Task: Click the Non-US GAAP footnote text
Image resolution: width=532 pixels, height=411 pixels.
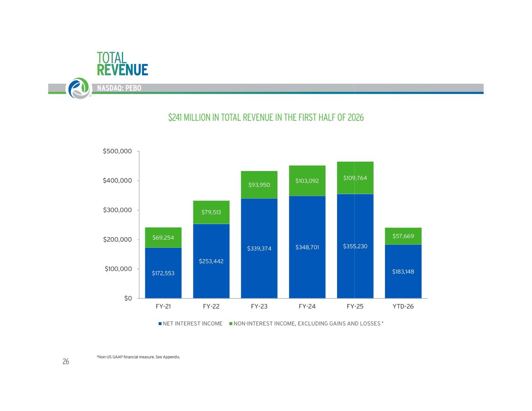Action: (x=138, y=357)
